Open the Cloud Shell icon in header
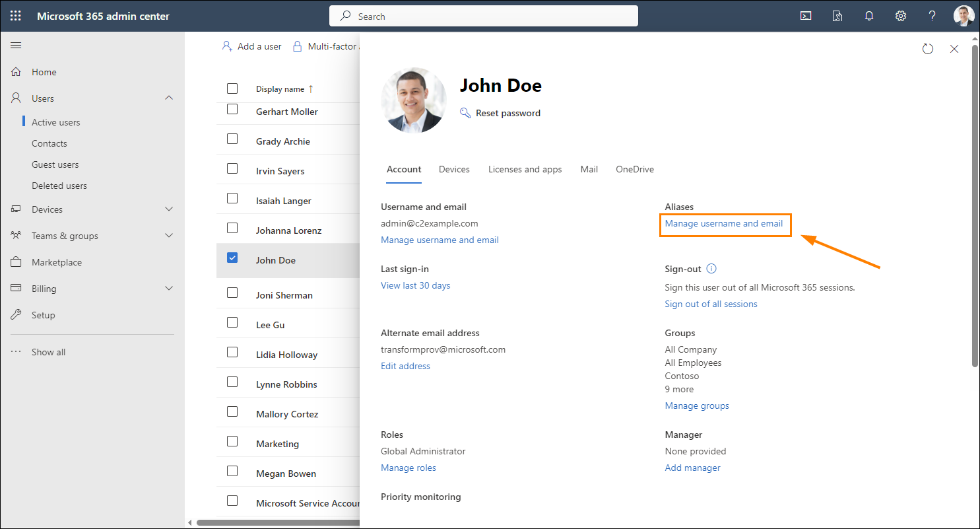Image resolution: width=980 pixels, height=529 pixels. point(806,16)
